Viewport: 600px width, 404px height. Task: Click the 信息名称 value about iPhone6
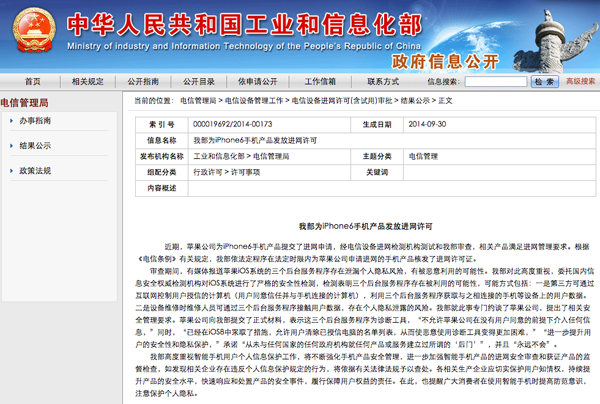[x=255, y=140]
